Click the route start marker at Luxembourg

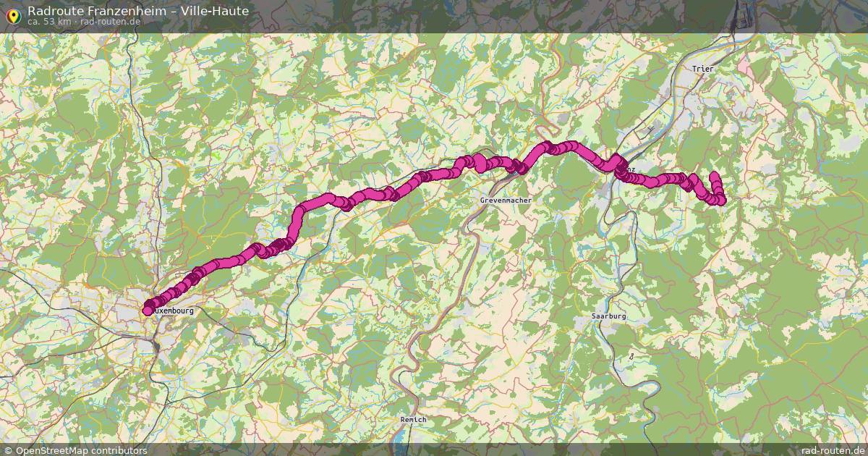[148, 311]
